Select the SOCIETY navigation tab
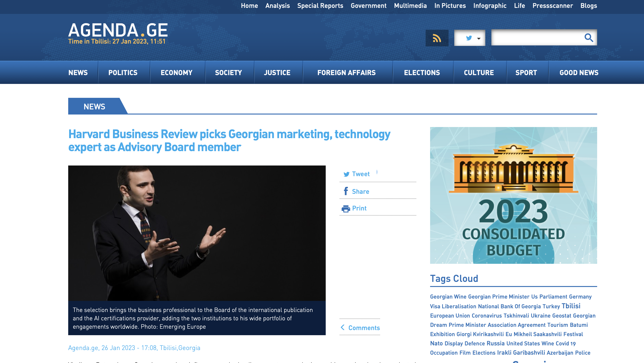The height and width of the screenshot is (363, 644). [229, 73]
